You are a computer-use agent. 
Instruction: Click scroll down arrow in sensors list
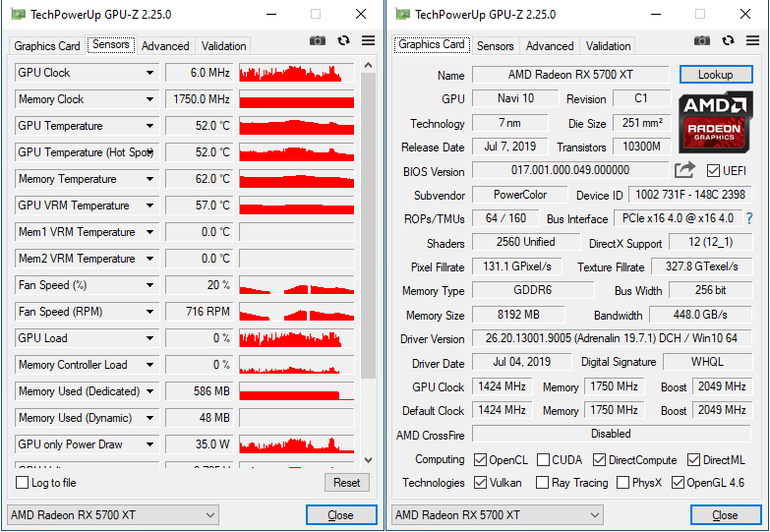pos(369,460)
